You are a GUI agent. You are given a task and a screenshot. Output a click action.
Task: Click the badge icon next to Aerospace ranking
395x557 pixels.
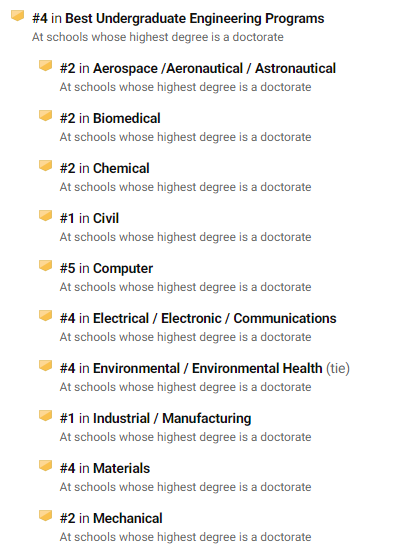(x=45, y=66)
